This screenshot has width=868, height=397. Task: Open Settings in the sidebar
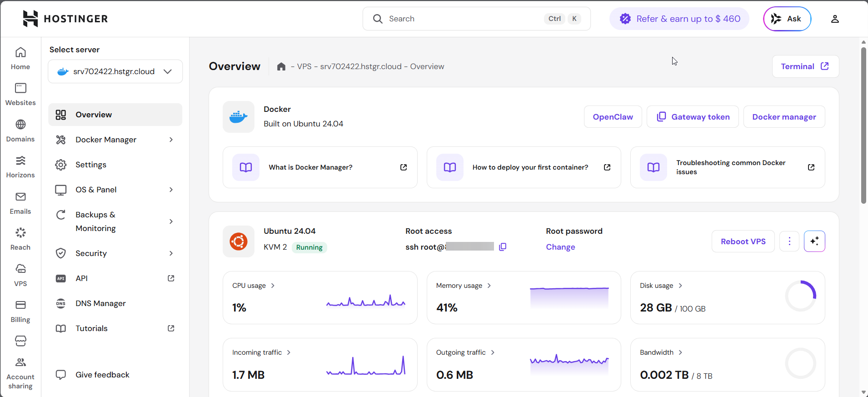[115, 165]
